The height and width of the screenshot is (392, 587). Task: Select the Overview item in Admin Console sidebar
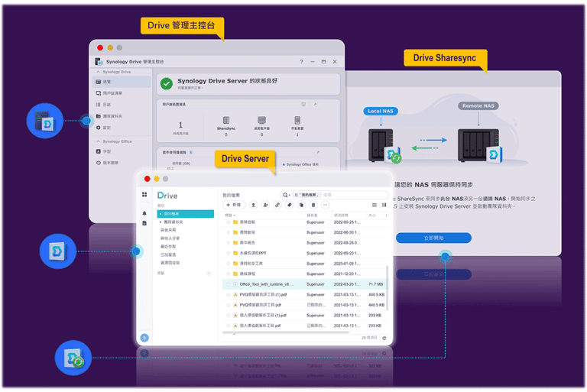tap(122, 82)
